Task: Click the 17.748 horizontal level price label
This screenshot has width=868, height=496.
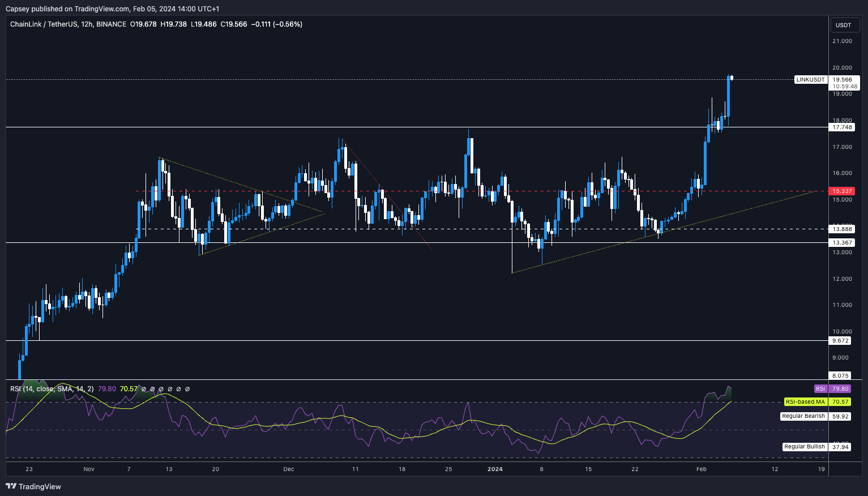Action: tap(842, 127)
